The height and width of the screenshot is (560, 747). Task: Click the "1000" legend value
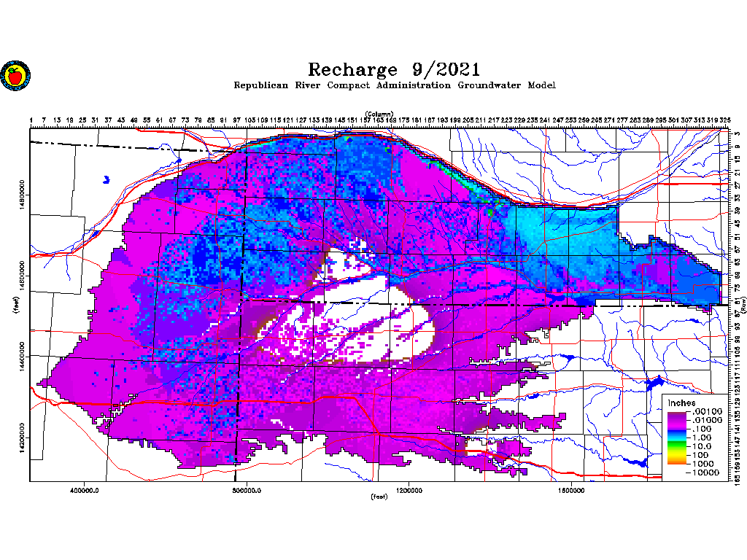click(x=703, y=464)
